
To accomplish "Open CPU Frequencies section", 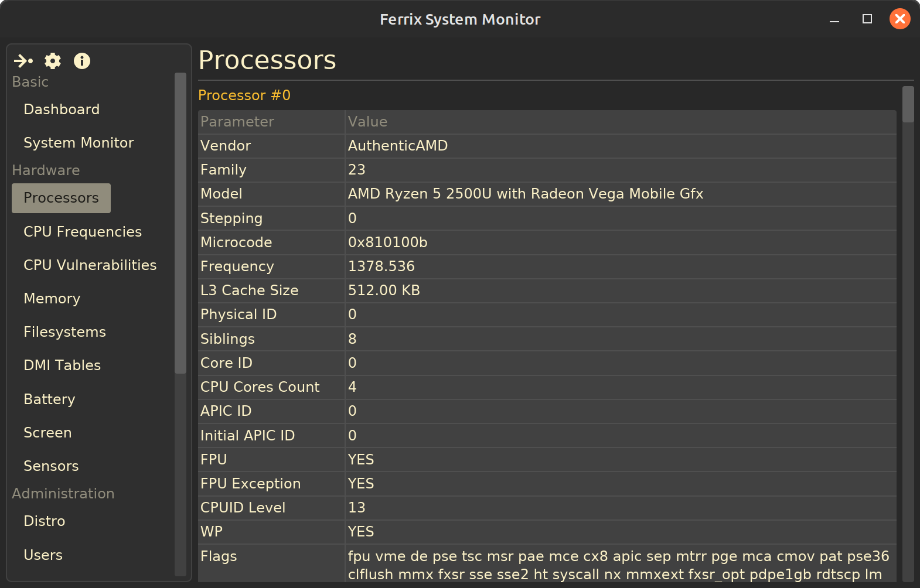I will point(83,232).
